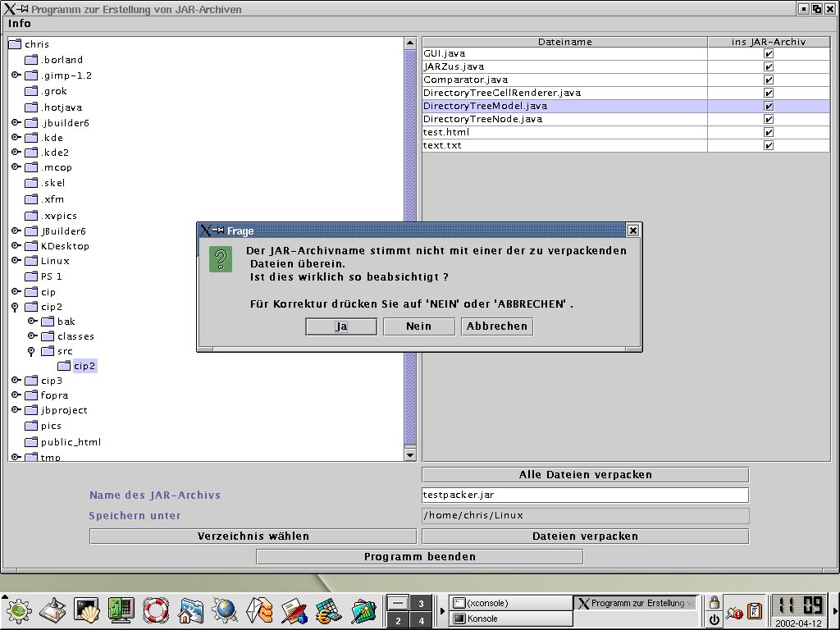Click the Abbrechen button
The width and height of the screenshot is (840, 630).
click(x=497, y=326)
